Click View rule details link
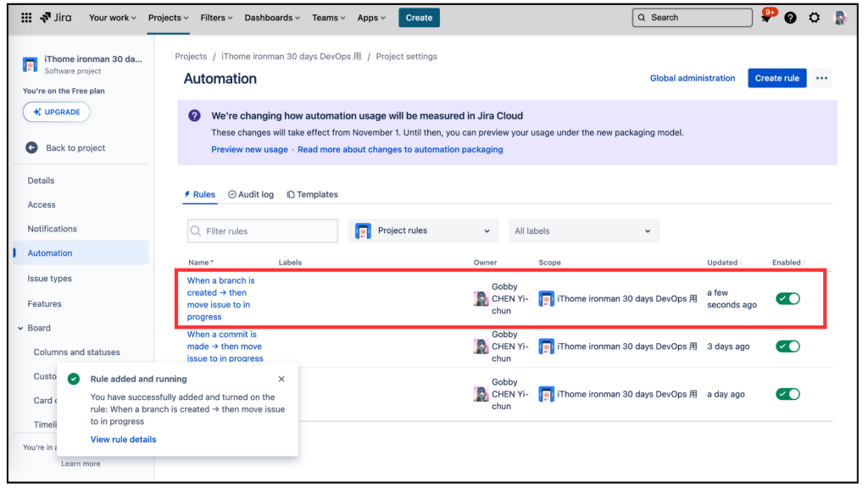The height and width of the screenshot is (488, 868). (x=123, y=440)
